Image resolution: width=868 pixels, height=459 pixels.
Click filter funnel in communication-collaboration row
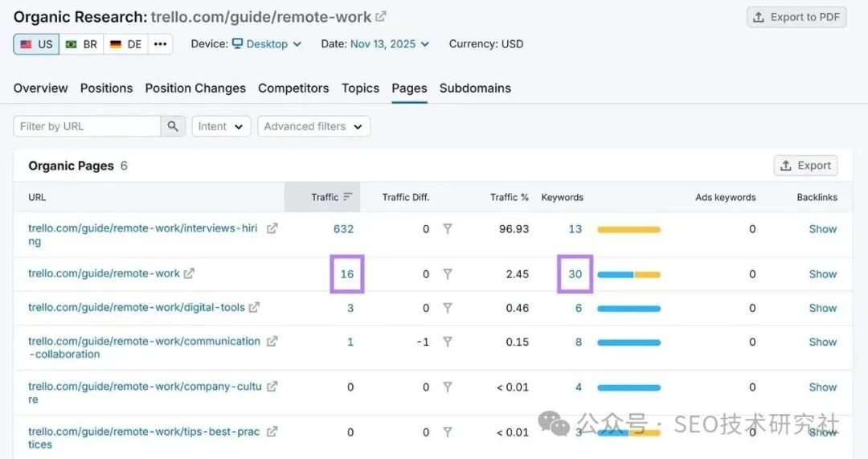pyautogui.click(x=448, y=342)
